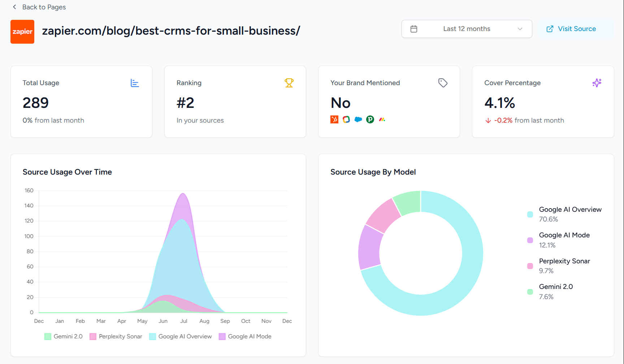Click the Zoho icon in the brand list
Image resolution: width=624 pixels, height=364 pixels.
click(x=346, y=119)
